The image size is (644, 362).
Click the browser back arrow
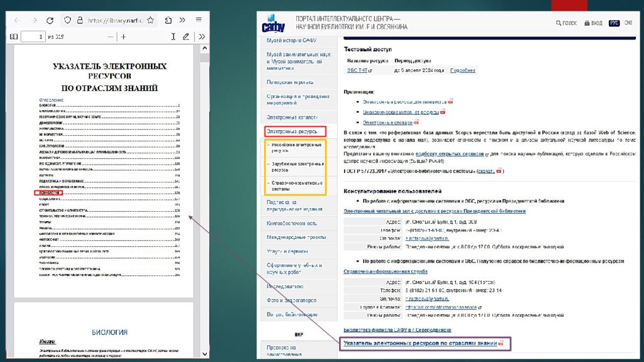click(x=17, y=20)
